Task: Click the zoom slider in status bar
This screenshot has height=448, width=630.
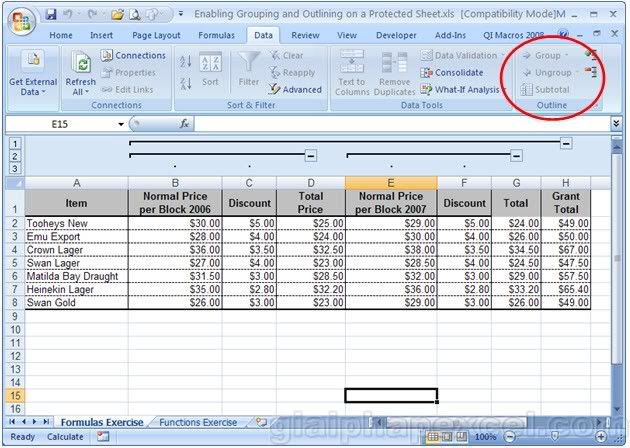Action: point(555,437)
